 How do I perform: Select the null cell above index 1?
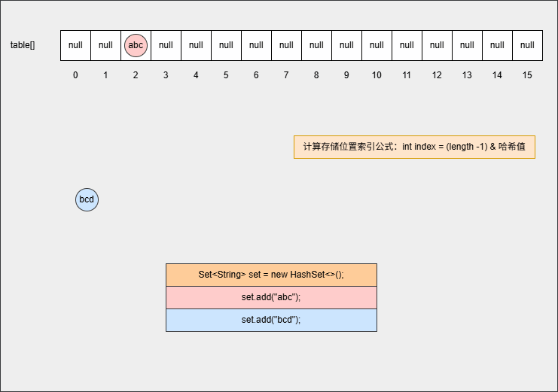(105, 45)
